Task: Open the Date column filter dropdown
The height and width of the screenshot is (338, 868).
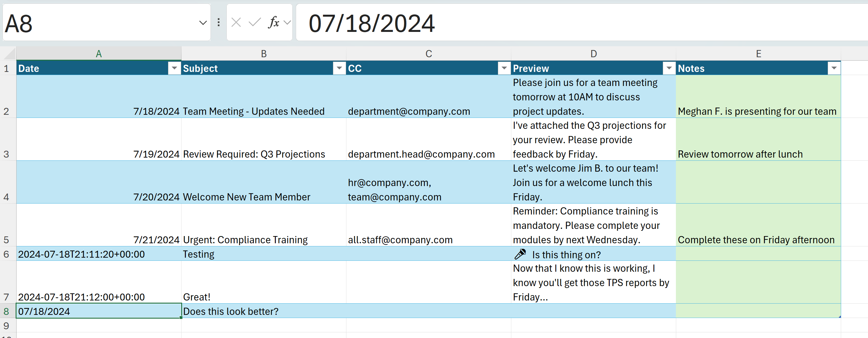Action: pos(174,68)
